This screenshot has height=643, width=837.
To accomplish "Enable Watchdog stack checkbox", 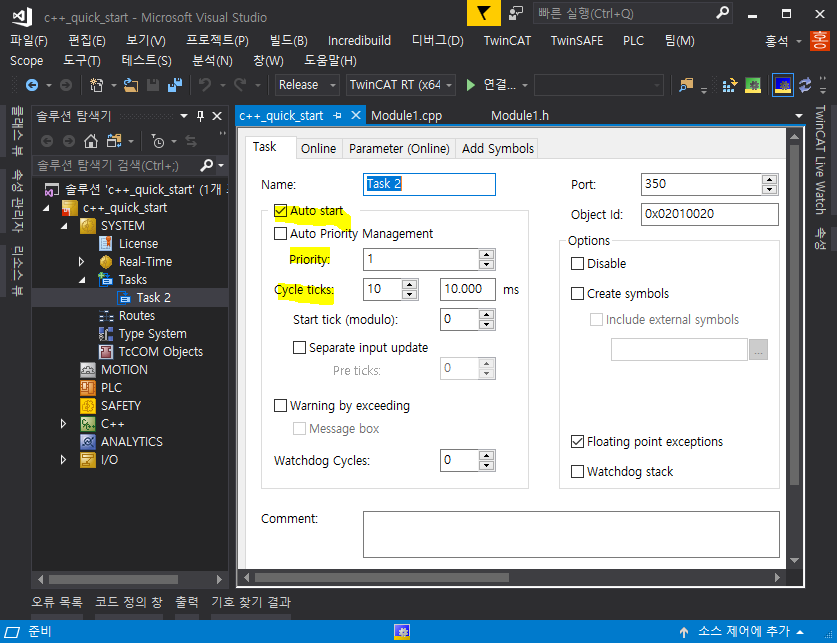I will (577, 472).
